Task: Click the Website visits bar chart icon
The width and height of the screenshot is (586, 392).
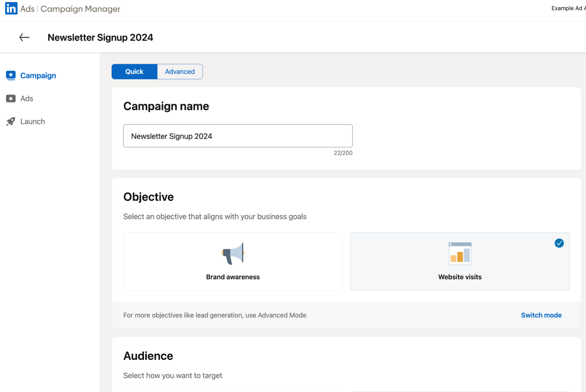Action: (460, 253)
